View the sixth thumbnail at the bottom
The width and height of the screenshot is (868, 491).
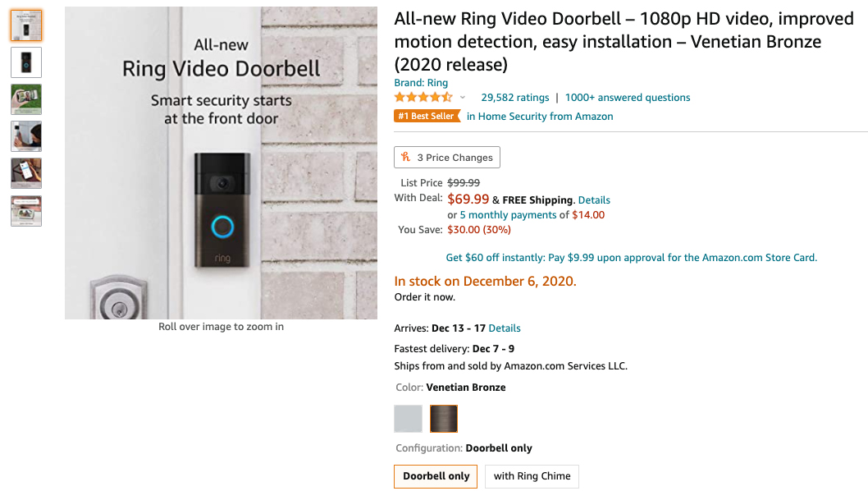[26, 210]
